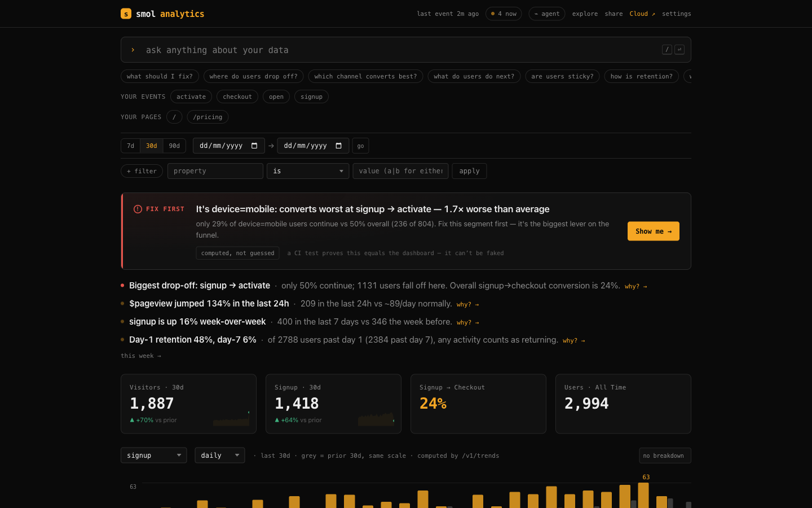Click the apply filter button
The height and width of the screenshot is (508, 812).
[x=469, y=171]
